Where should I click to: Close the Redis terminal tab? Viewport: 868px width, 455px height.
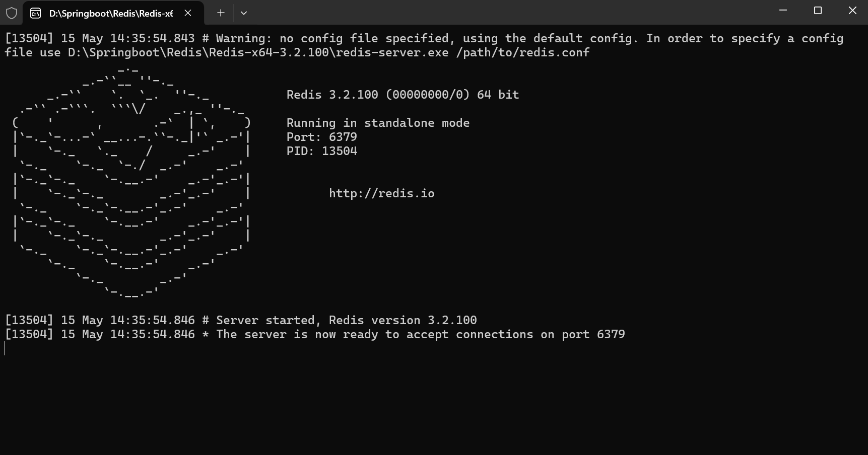pyautogui.click(x=188, y=13)
